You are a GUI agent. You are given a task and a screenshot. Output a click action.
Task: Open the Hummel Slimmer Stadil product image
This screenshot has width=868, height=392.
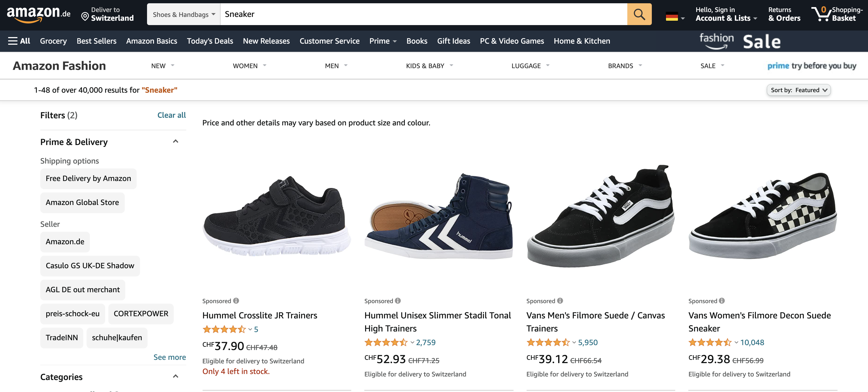tap(438, 216)
